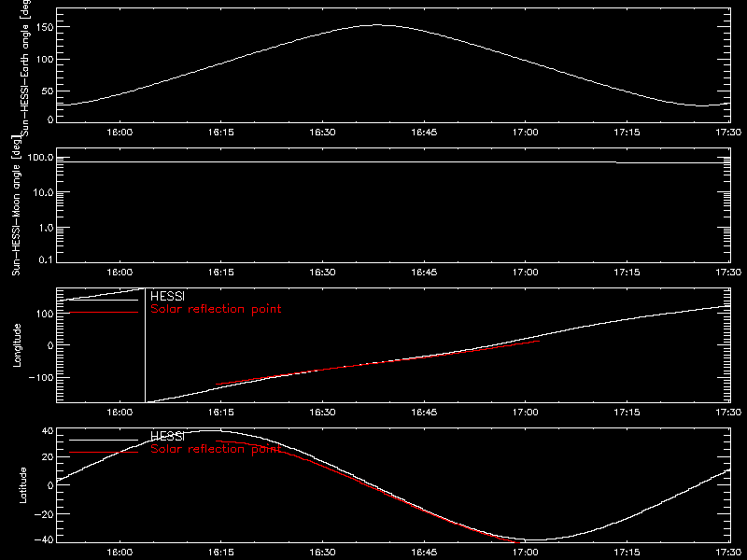Click the "0" tick on Longitude plot

pyautogui.click(x=50, y=345)
